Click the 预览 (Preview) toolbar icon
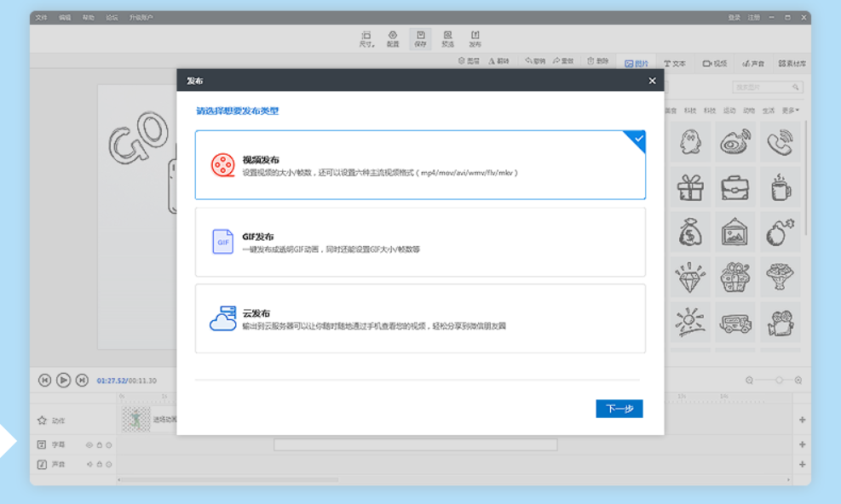Image resolution: width=841 pixels, height=504 pixels. pyautogui.click(x=447, y=38)
